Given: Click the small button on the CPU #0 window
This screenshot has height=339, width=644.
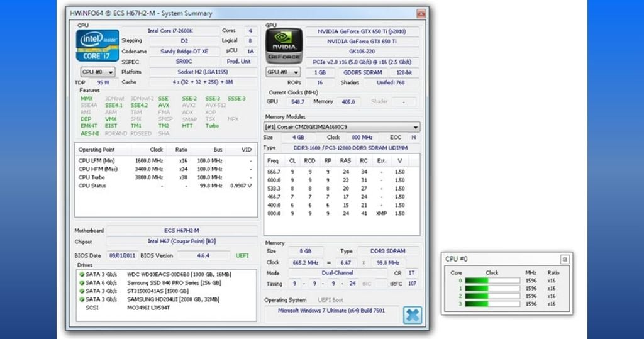Looking at the screenshot, I should coord(564,259).
